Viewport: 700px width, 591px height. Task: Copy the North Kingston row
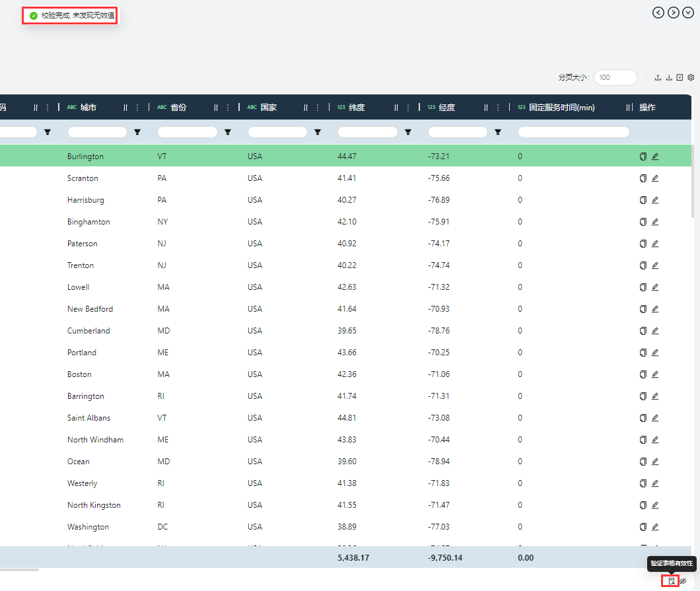coord(643,505)
